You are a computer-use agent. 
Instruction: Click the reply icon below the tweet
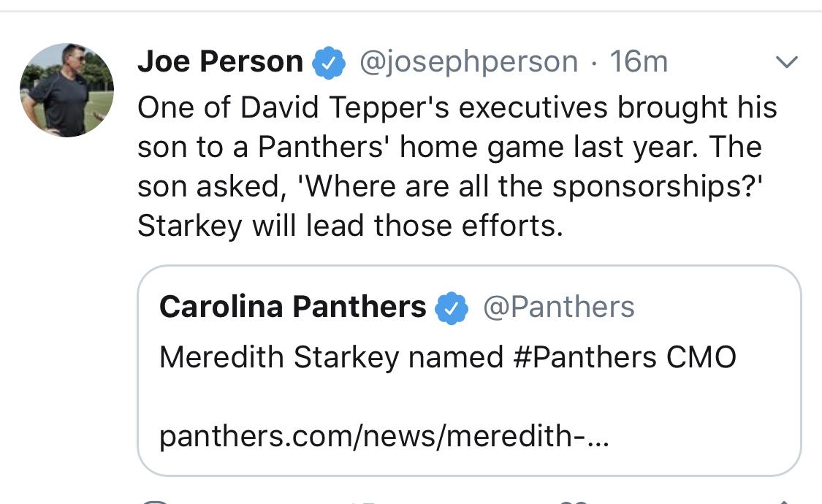[x=155, y=502]
